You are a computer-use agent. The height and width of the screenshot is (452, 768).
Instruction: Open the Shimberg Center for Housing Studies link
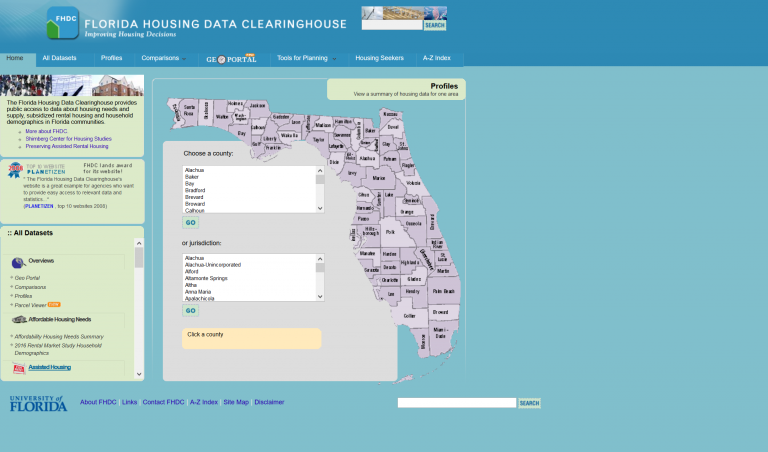[x=68, y=139]
